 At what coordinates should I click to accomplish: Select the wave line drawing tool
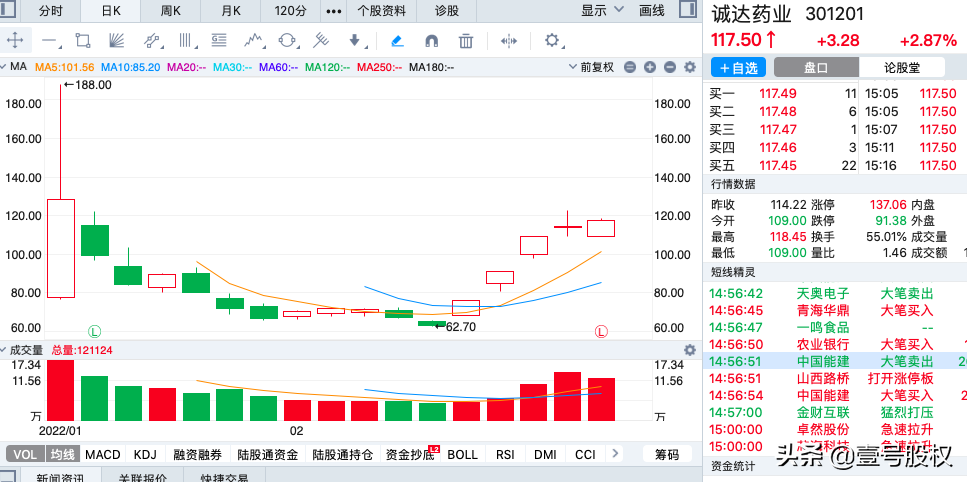tap(253, 41)
